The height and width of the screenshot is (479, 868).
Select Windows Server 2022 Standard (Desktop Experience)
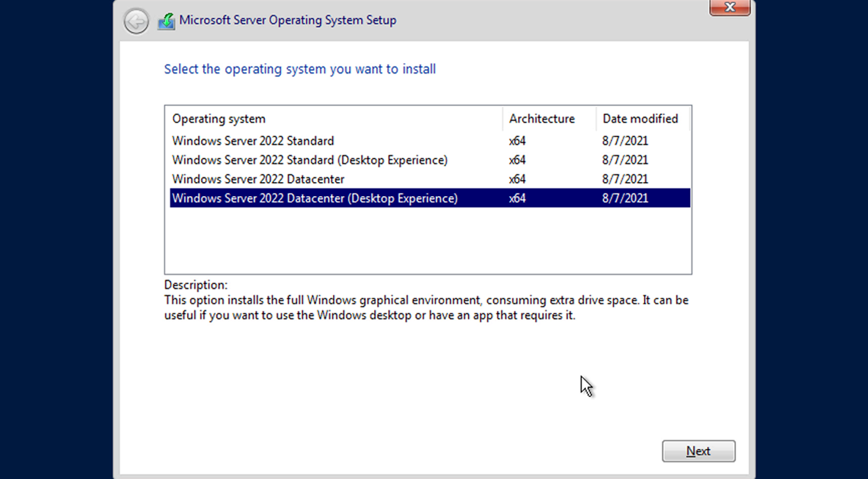pyautogui.click(x=430, y=160)
